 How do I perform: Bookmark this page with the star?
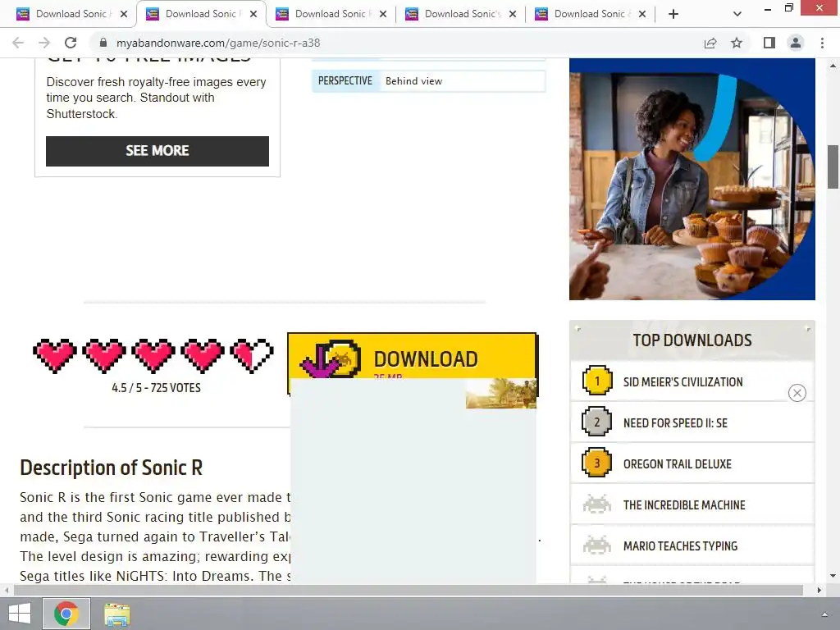pyautogui.click(x=737, y=43)
